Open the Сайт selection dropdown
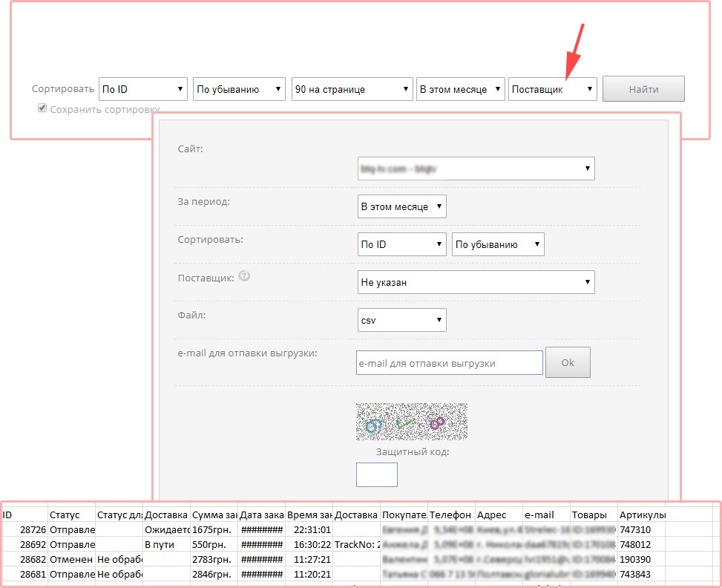 [476, 169]
